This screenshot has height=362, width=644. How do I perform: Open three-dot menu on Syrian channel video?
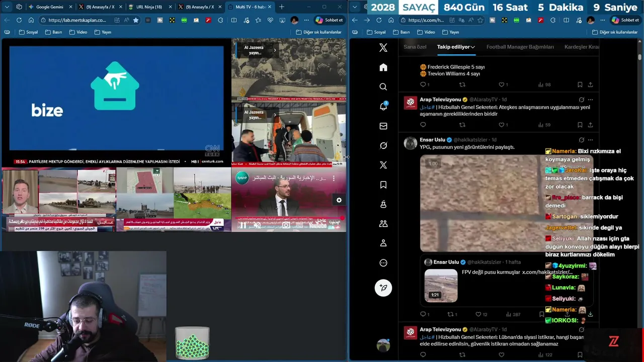[333, 178]
